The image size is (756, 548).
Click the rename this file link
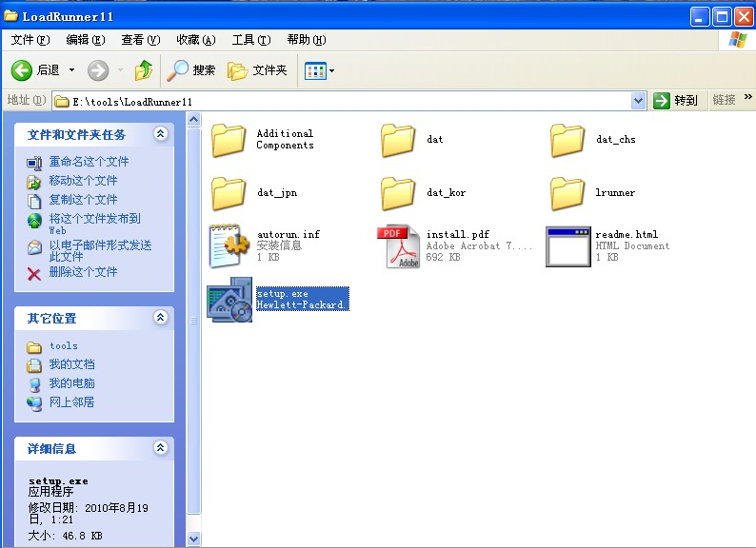click(x=89, y=162)
